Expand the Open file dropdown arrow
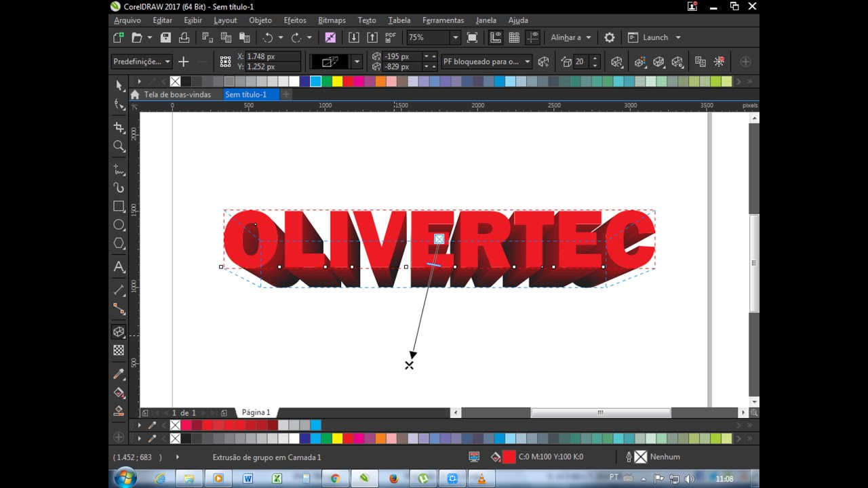868x488 pixels. point(149,38)
